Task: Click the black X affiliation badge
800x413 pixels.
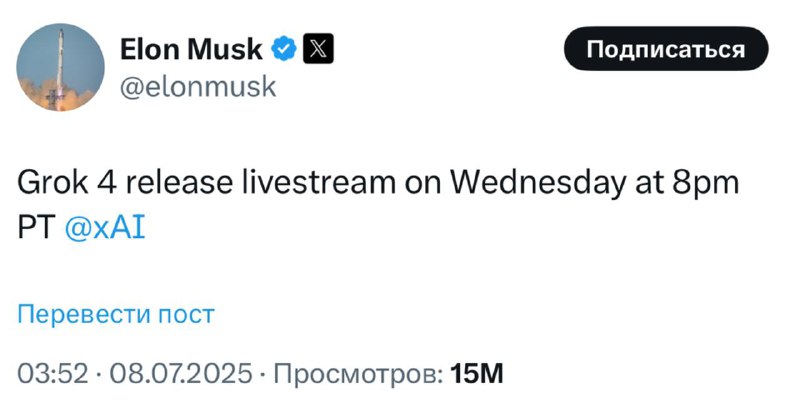Action: coord(318,49)
